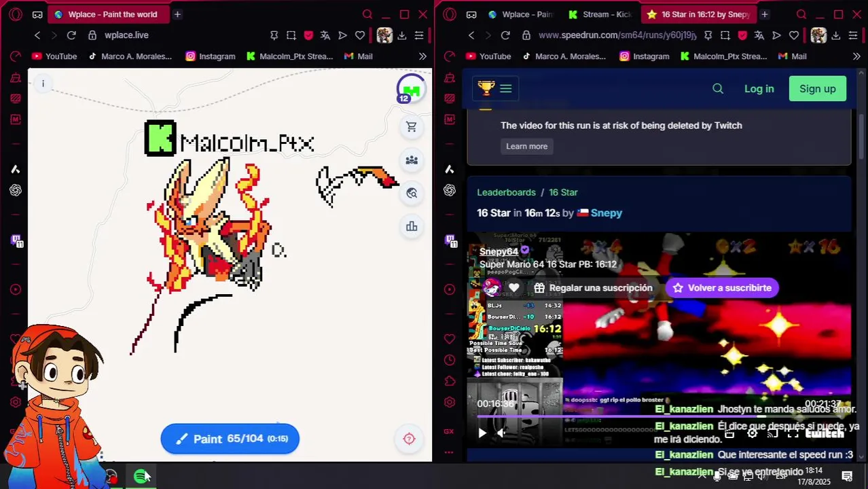Seek in the Twitch video progress bar
This screenshot has width=868, height=489.
[659, 417]
